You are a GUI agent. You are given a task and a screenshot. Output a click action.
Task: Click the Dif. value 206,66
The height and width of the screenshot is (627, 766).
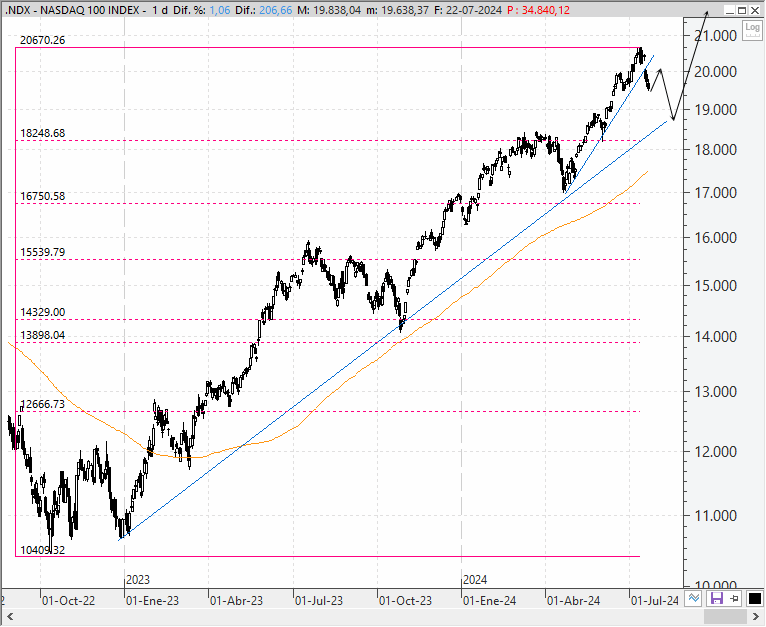tap(276, 10)
